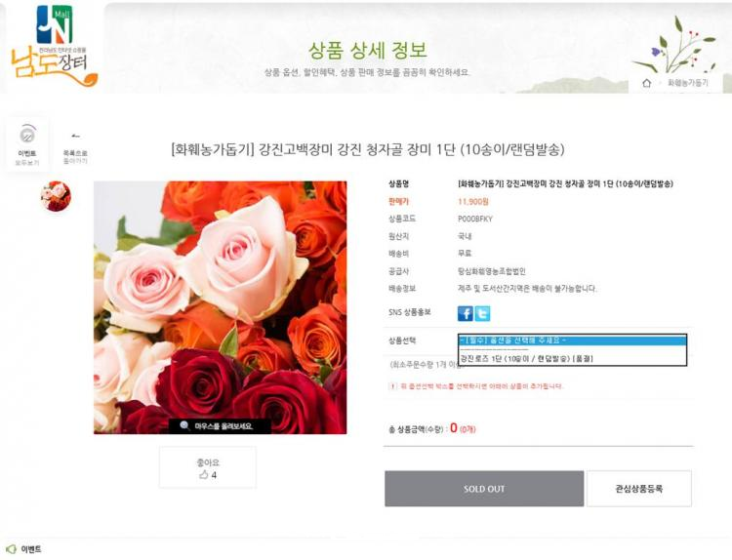The image size is (732, 560).
Task: Click the 이벤트 label in bottom bar
Action: tap(31, 549)
